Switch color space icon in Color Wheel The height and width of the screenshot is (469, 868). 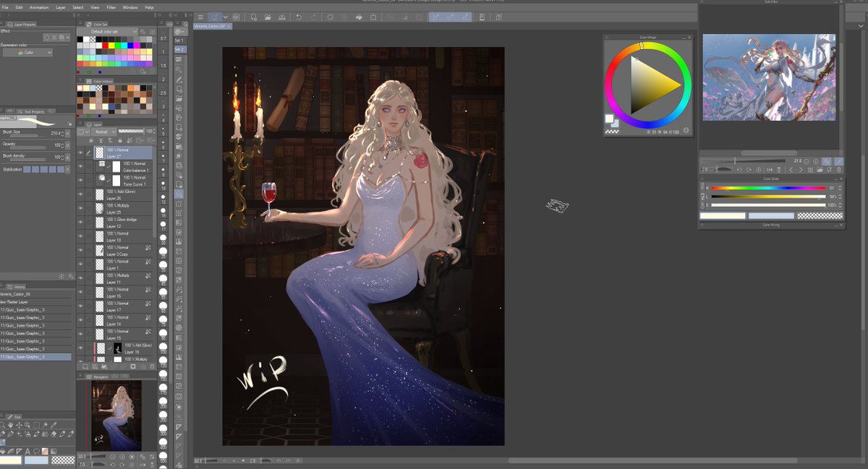click(686, 132)
